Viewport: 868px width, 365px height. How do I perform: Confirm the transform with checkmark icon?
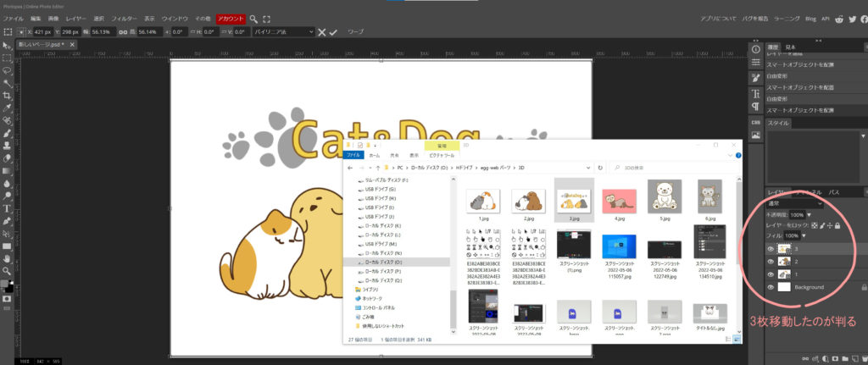click(335, 31)
